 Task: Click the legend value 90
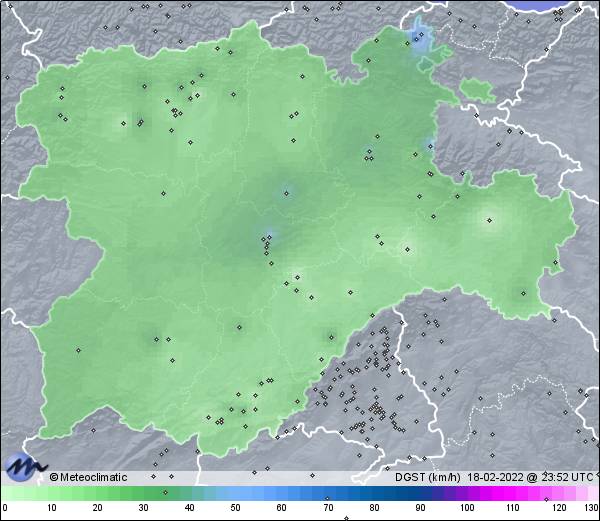pos(420,508)
